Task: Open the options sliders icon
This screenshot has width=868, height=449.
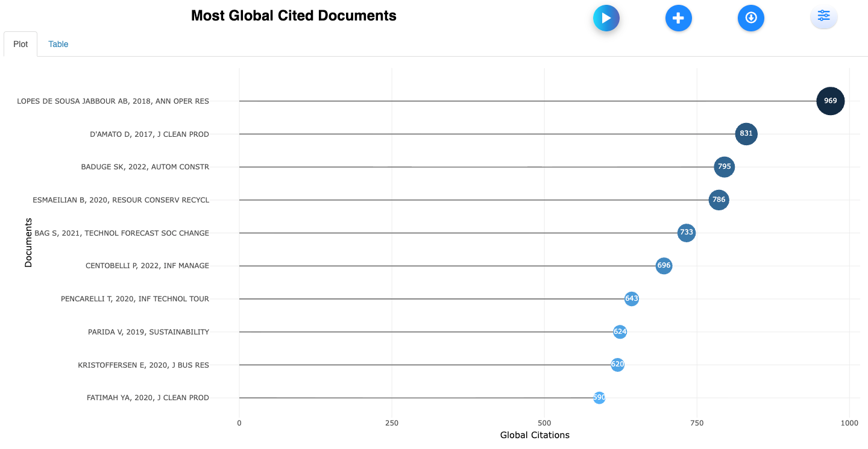Action: click(x=823, y=16)
